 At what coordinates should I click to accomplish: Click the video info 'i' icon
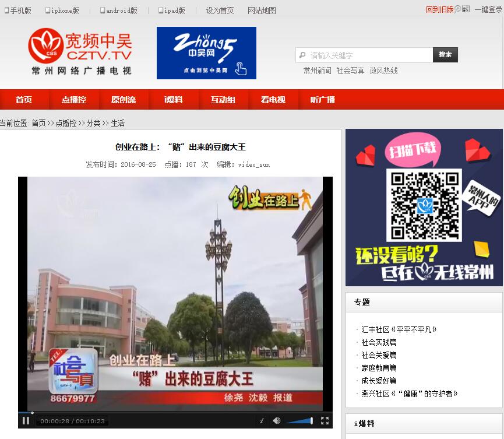[x=262, y=420]
